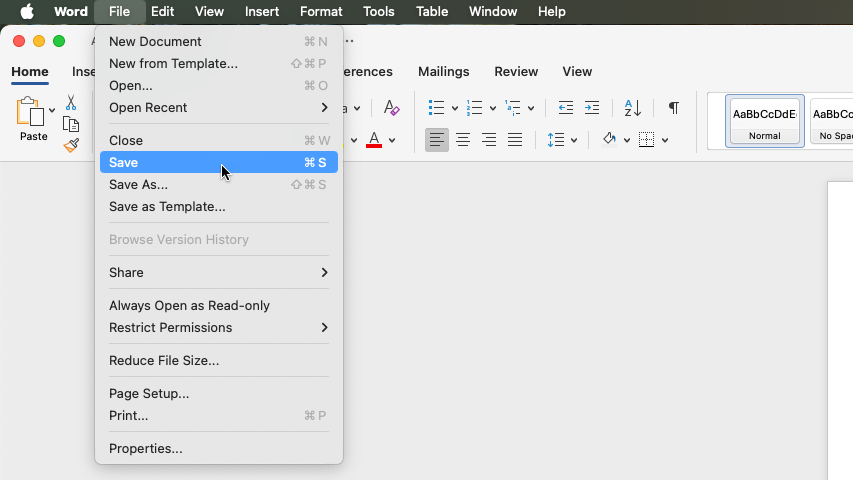Open font color dropdown arrow
Image resolution: width=853 pixels, height=480 pixels.
pyautogui.click(x=392, y=140)
